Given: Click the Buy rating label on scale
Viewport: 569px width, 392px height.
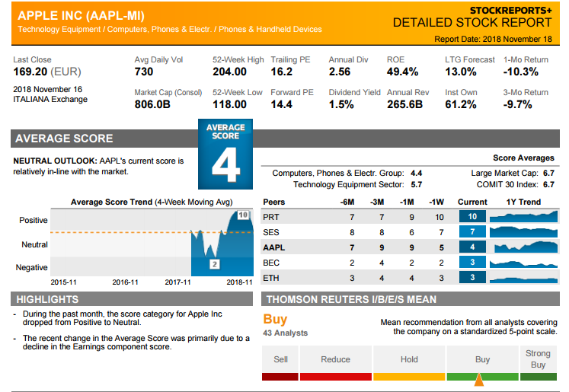Looking at the screenshot, I should point(482,359).
